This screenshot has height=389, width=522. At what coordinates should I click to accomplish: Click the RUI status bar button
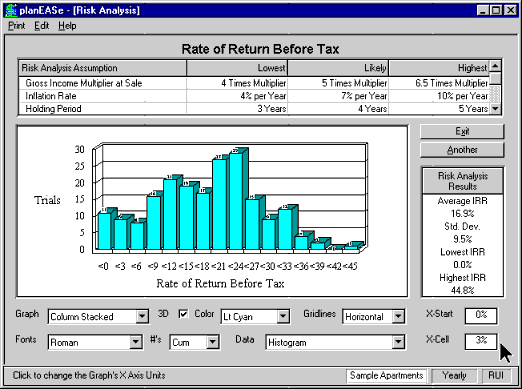[496, 376]
